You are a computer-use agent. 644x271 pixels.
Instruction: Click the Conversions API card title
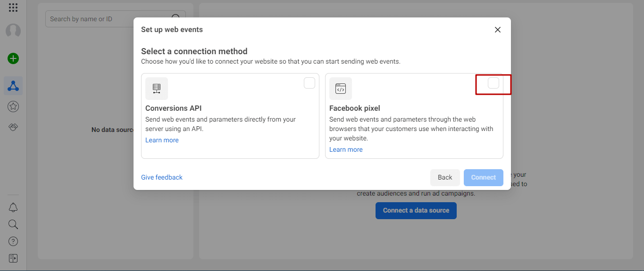pos(174,108)
